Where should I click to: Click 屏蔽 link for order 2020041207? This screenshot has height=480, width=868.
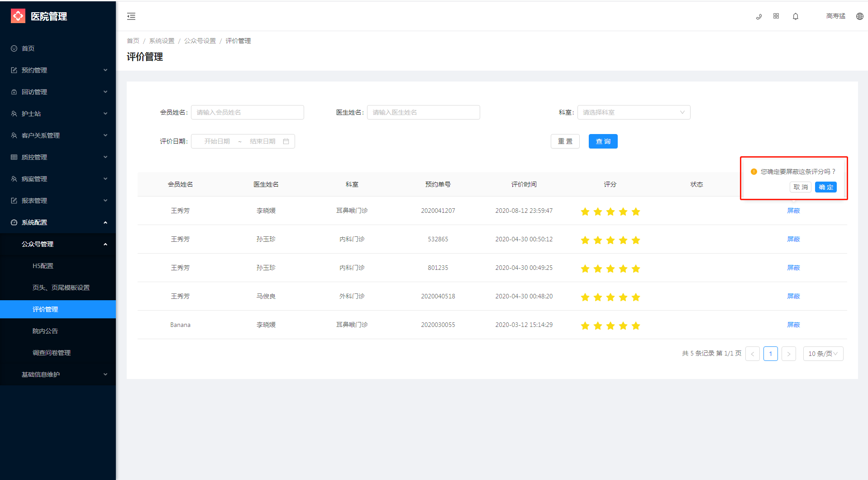coord(794,211)
